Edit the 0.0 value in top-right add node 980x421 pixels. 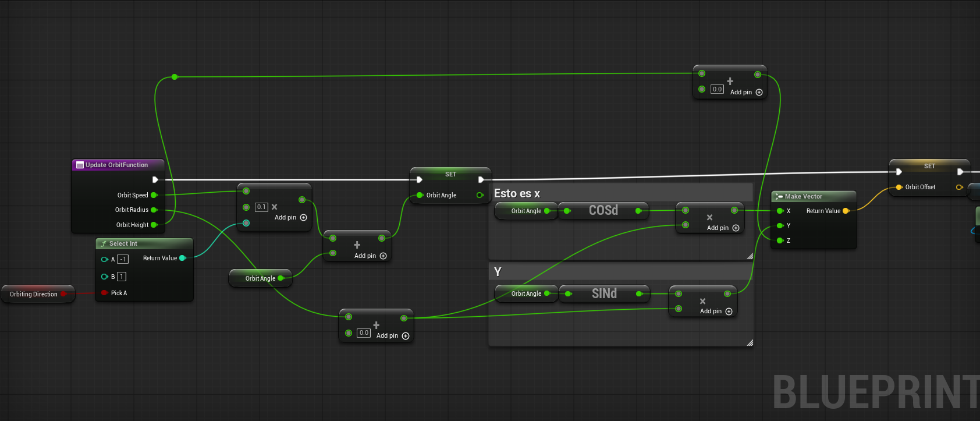[x=717, y=89]
